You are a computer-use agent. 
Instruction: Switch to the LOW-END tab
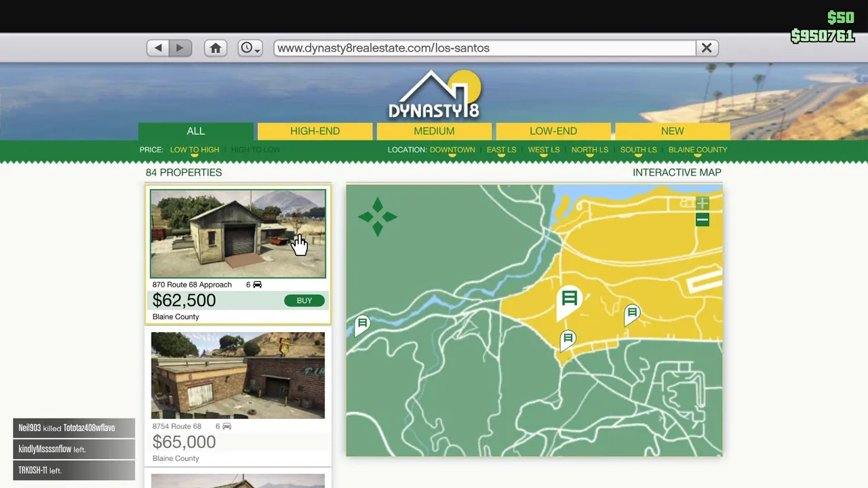click(x=553, y=131)
